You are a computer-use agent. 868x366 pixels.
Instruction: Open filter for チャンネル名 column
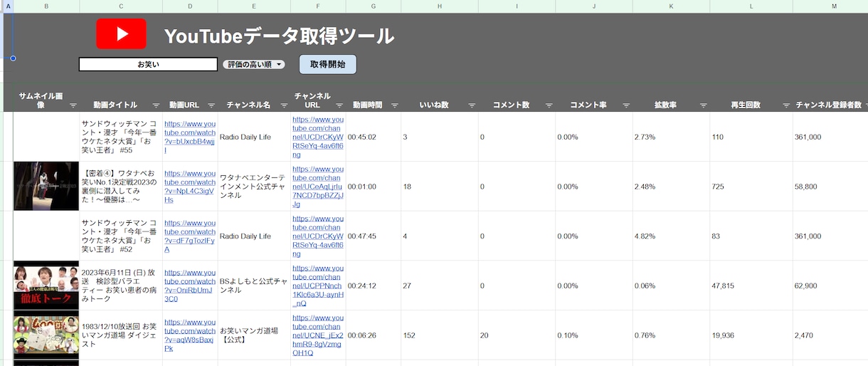tap(282, 105)
